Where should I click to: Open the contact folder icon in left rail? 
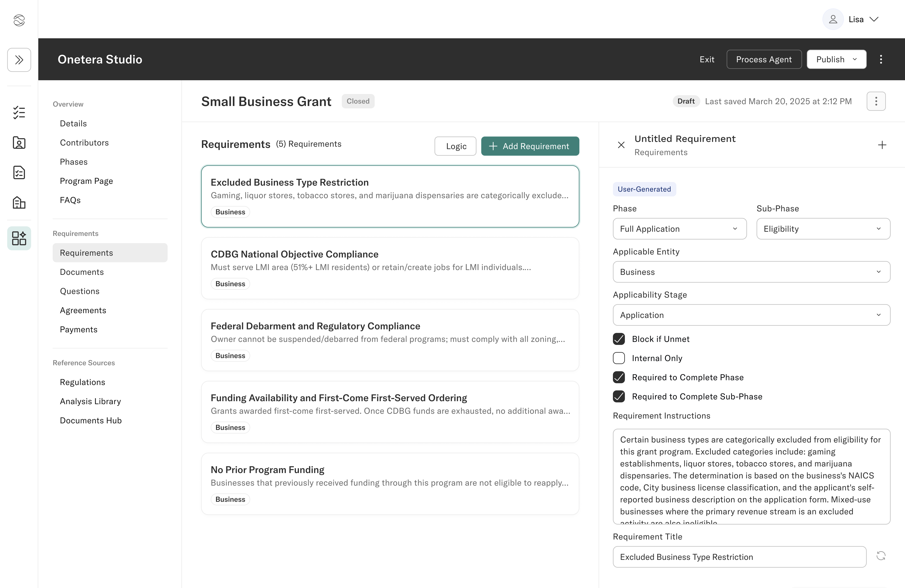click(19, 143)
